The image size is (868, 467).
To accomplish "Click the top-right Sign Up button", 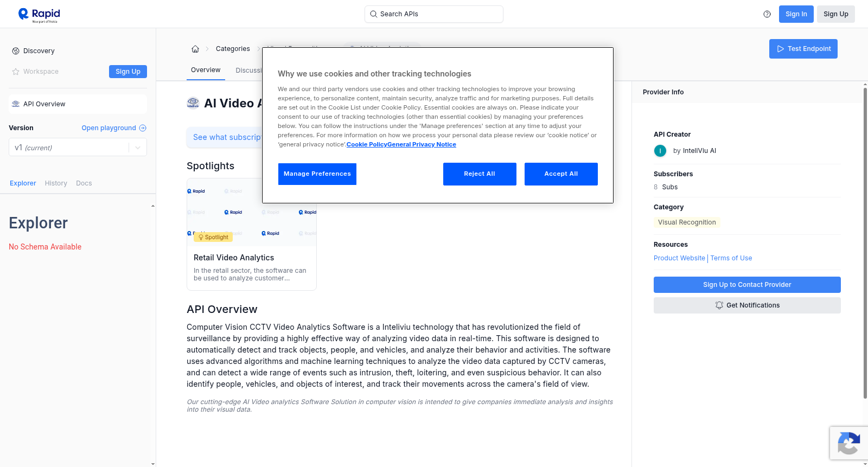I will coord(836,14).
